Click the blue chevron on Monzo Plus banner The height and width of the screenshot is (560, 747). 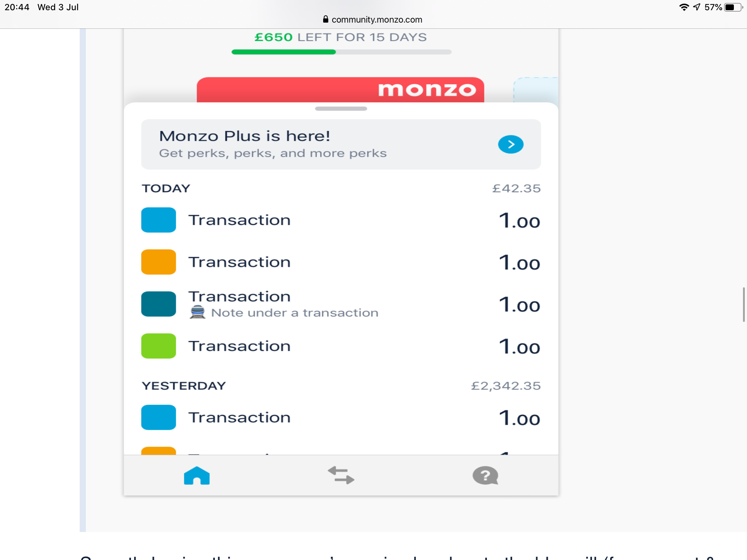pos(511,144)
